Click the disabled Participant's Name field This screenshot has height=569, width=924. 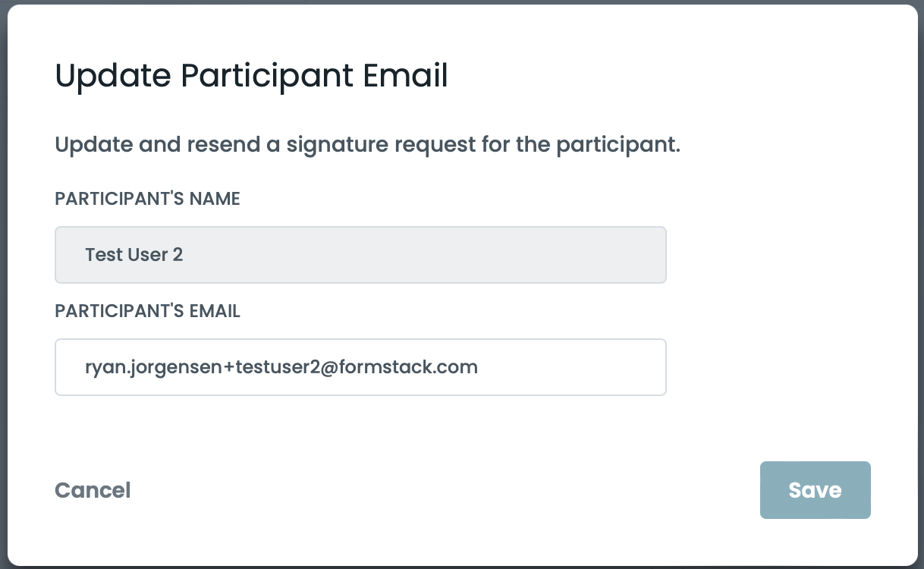(360, 255)
